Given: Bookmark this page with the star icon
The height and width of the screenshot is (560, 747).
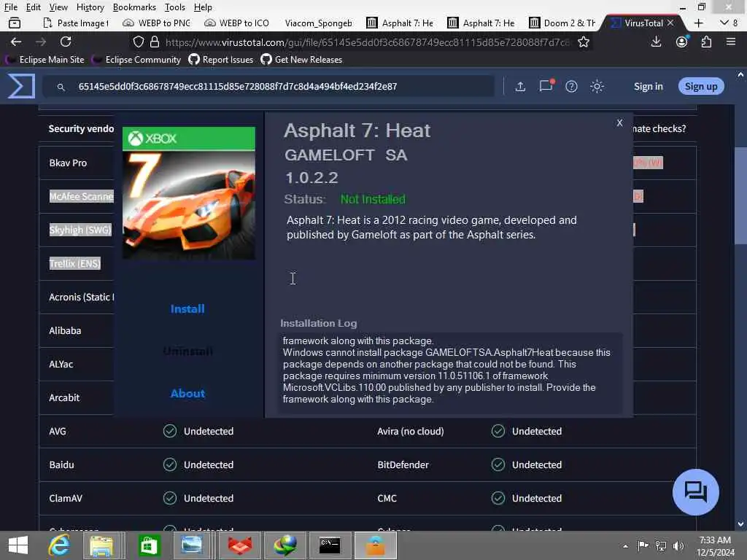Looking at the screenshot, I should (583, 42).
